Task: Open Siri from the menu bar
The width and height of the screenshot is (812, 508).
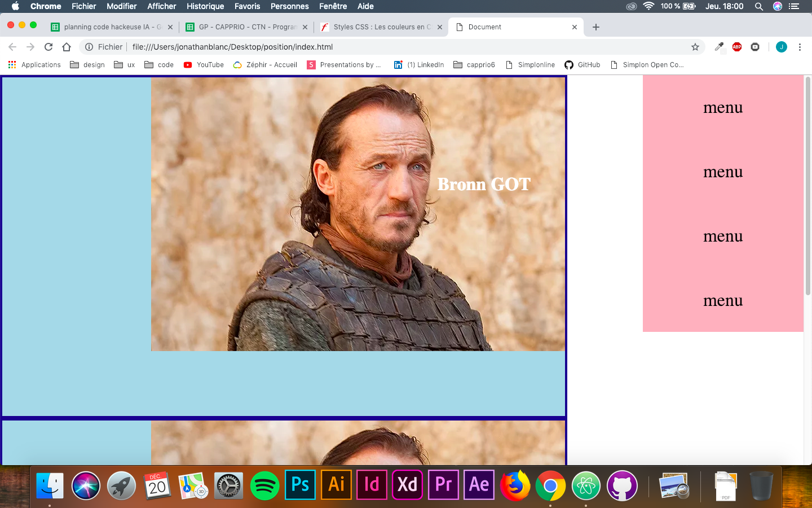Action: (778, 6)
